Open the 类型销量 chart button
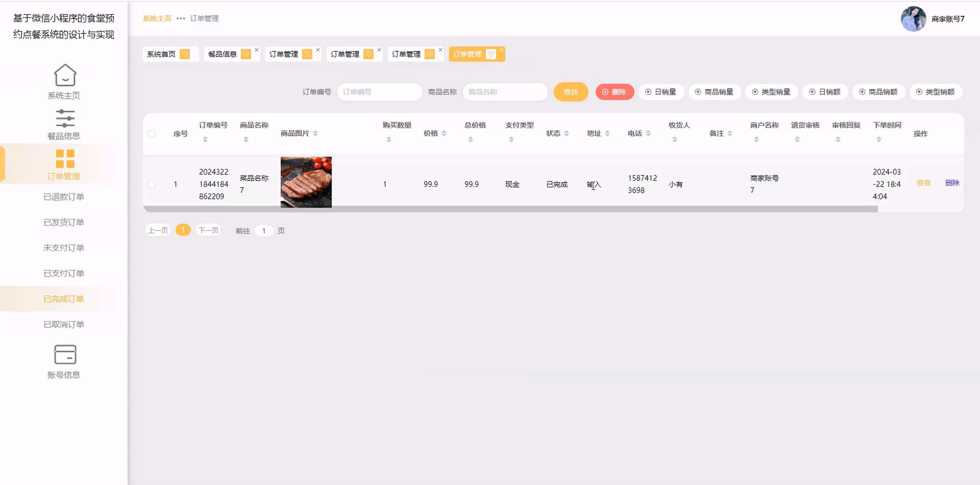The image size is (980, 485). pyautogui.click(x=771, y=92)
